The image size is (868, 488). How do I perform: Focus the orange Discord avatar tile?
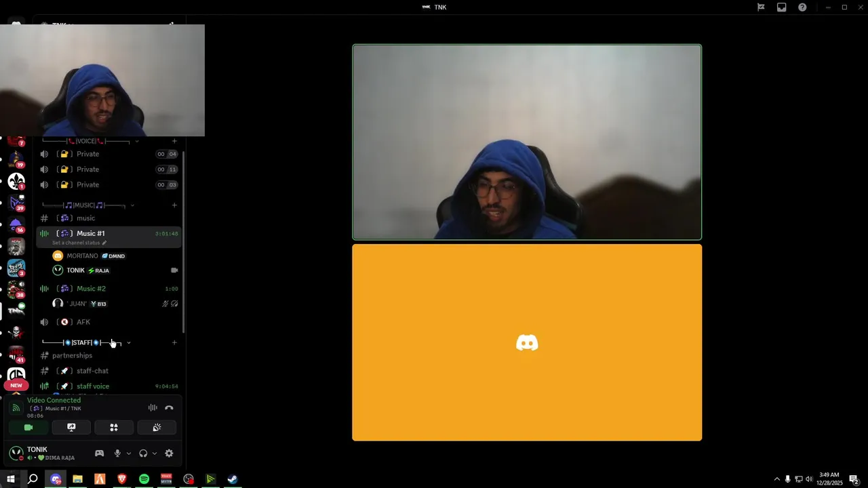pos(527,342)
